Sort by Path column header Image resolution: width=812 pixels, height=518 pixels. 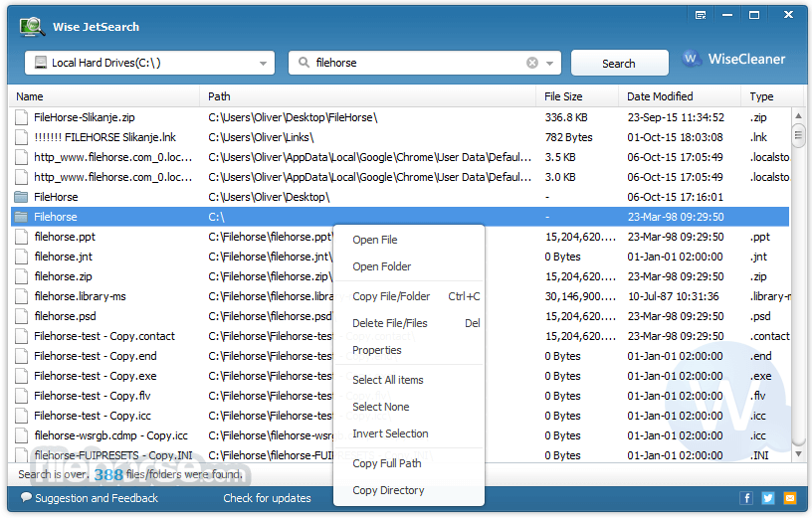coord(367,96)
